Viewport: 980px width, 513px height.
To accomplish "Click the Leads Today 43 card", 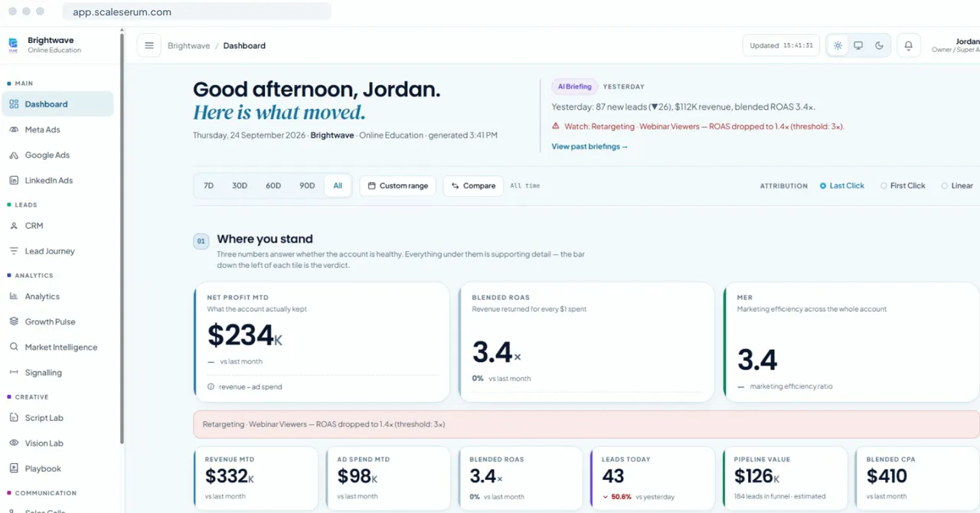I will click(x=652, y=478).
